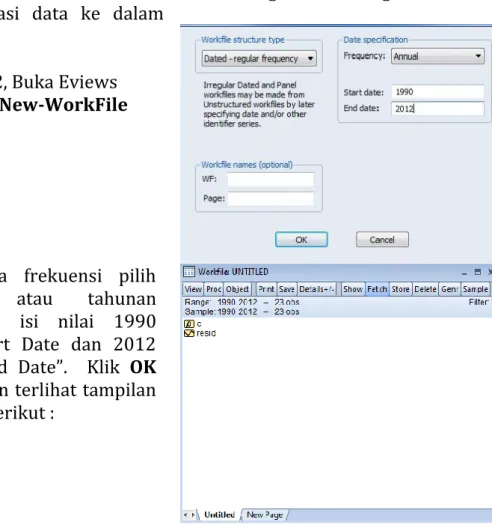The height and width of the screenshot is (525, 492).
Task: Switch to the New Page tab
Action: point(265,515)
